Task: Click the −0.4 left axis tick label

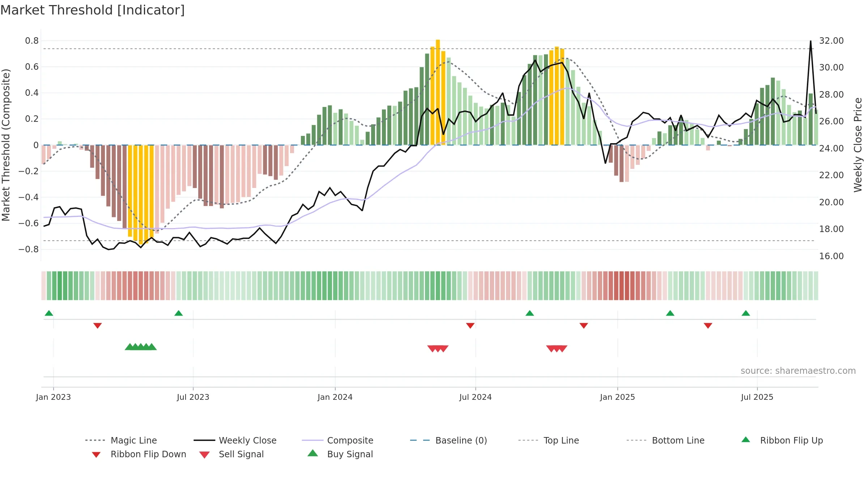Action: pyautogui.click(x=29, y=197)
